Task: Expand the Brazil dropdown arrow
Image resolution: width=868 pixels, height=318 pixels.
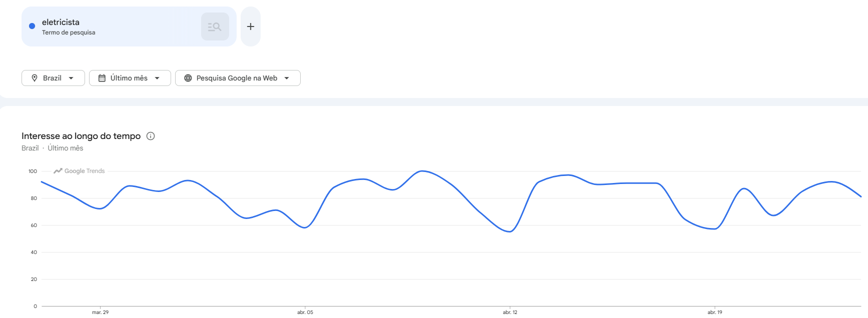Action: pos(71,78)
